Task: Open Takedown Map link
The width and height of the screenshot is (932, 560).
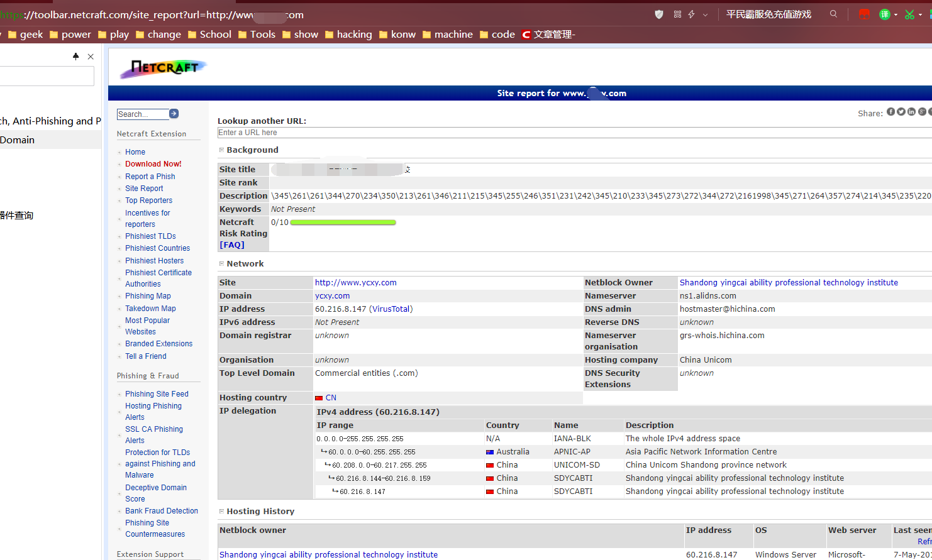Action: (150, 308)
